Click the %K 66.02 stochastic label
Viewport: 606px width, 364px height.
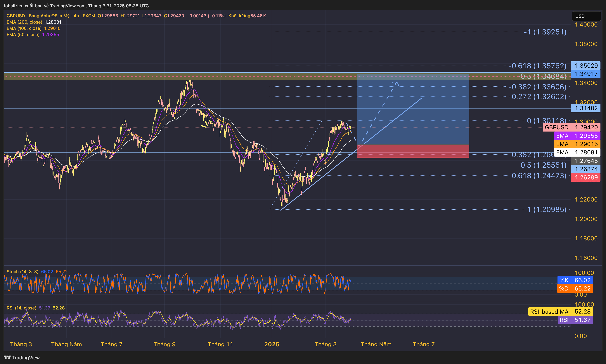coord(575,280)
